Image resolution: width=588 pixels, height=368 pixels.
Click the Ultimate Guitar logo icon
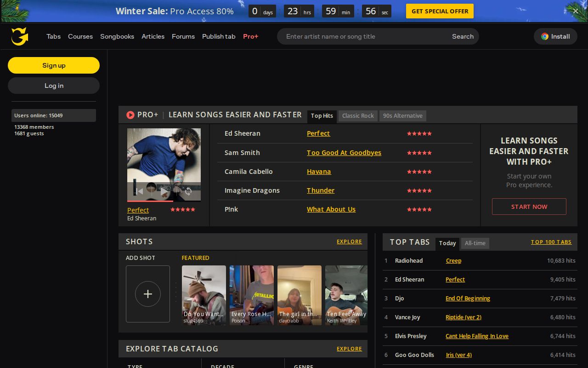tap(19, 36)
